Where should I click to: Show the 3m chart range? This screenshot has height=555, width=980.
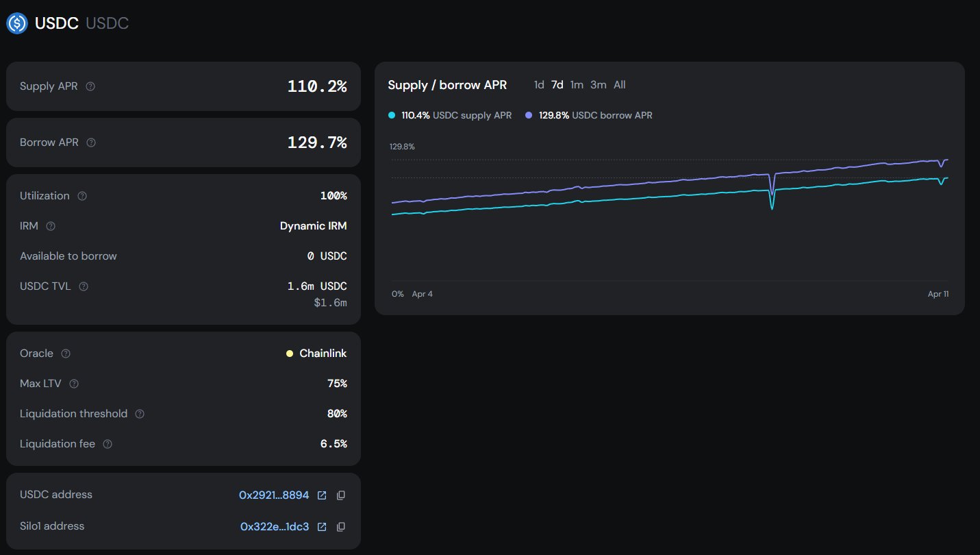pos(598,85)
